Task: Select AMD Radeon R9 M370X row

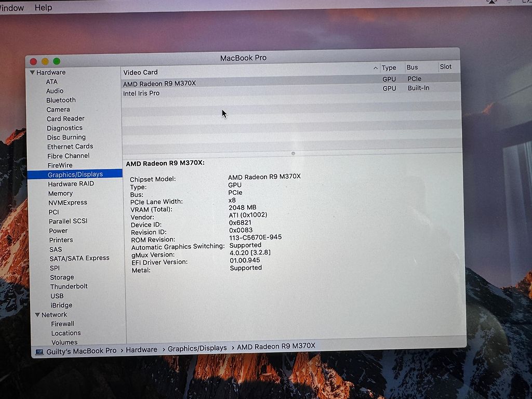Action: point(291,82)
